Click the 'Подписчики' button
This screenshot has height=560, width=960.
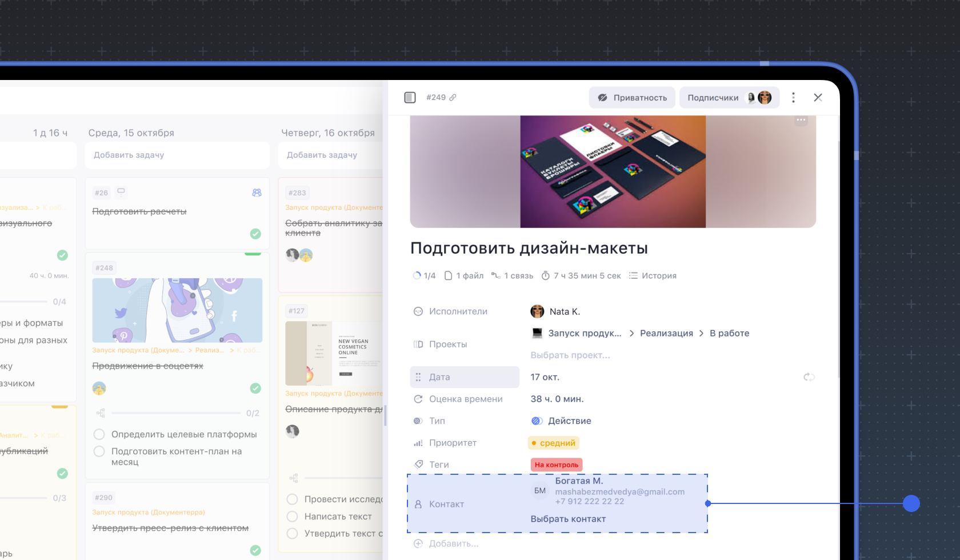coord(729,98)
